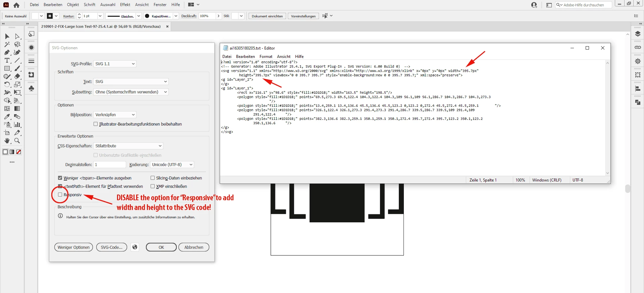
Task: Activate the Eyedropper tool
Action: pos(7,117)
